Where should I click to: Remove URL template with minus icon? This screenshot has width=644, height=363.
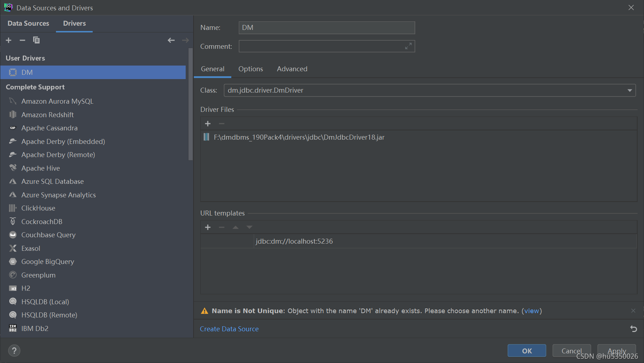tap(222, 227)
